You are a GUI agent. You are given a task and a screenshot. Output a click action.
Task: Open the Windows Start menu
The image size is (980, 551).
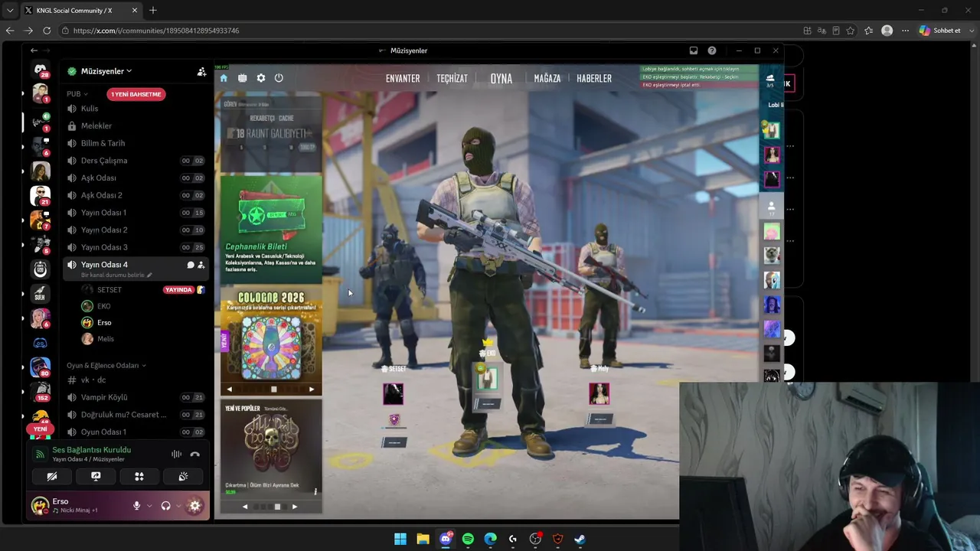click(400, 539)
